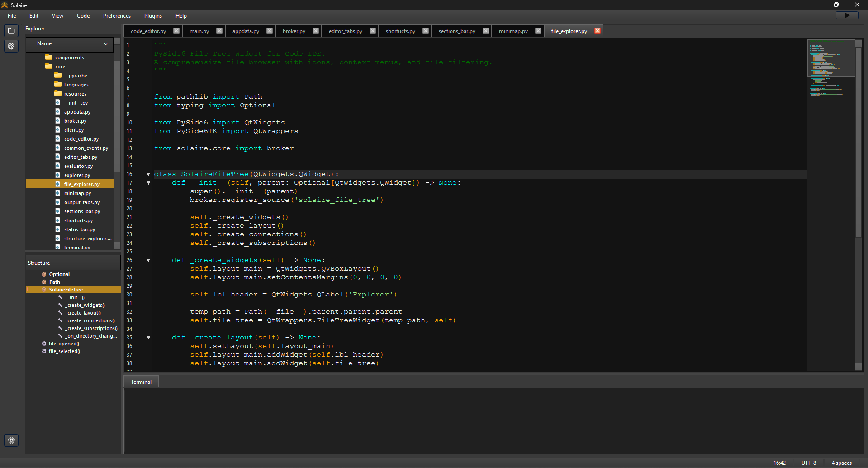Close the broker.py tab

pyautogui.click(x=316, y=31)
